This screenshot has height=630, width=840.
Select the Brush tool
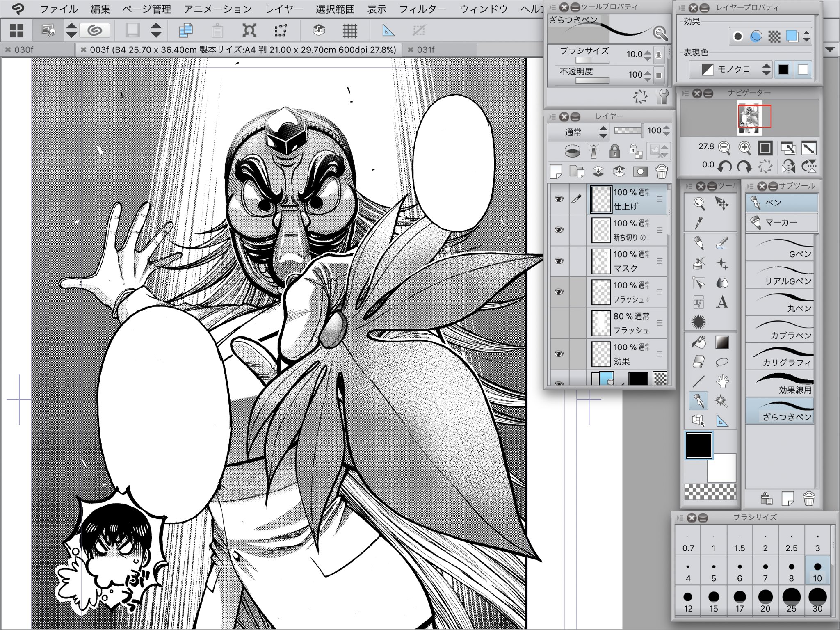point(722,243)
